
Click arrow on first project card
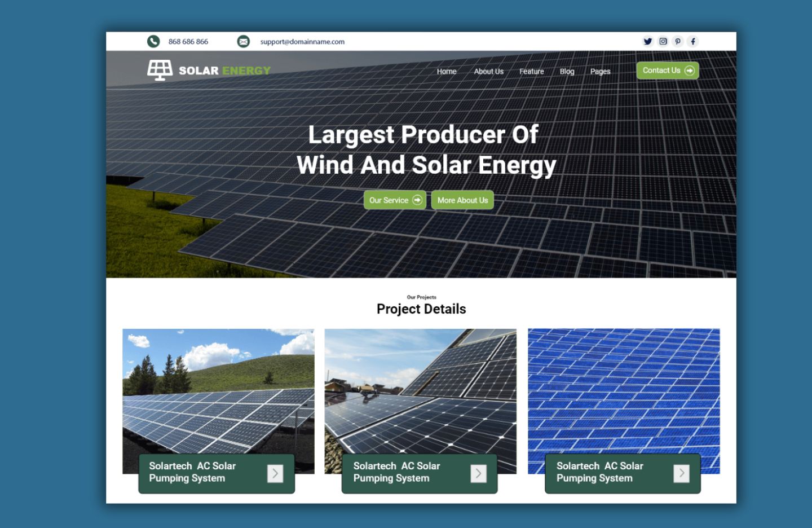point(275,474)
